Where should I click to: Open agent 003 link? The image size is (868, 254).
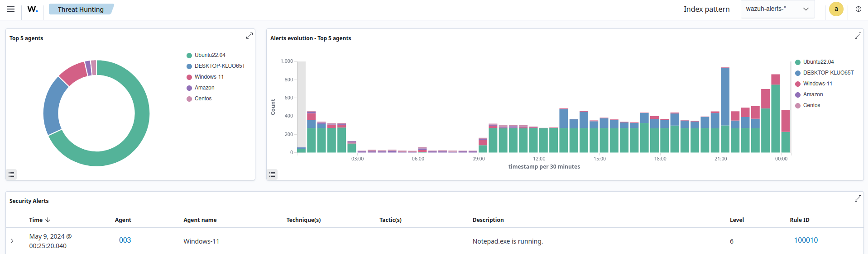point(125,240)
